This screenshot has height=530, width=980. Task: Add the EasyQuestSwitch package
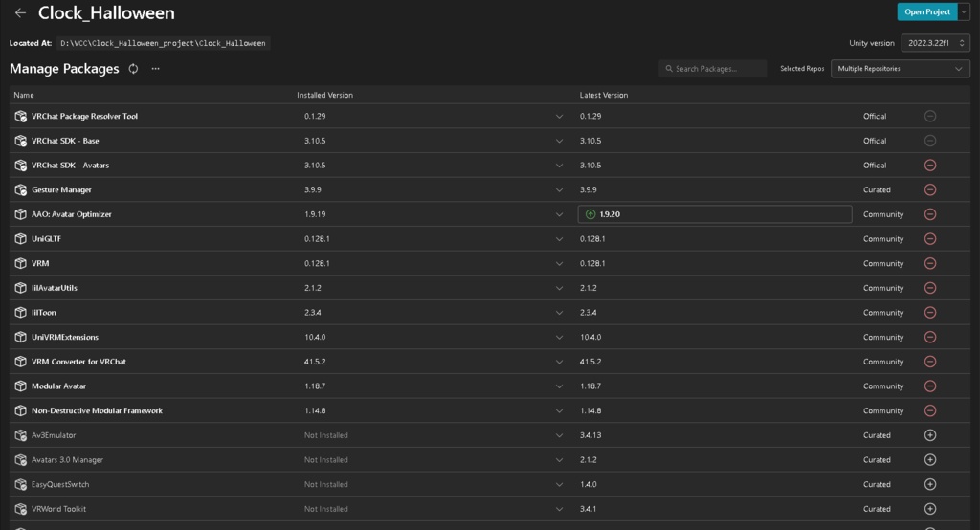pyautogui.click(x=930, y=484)
